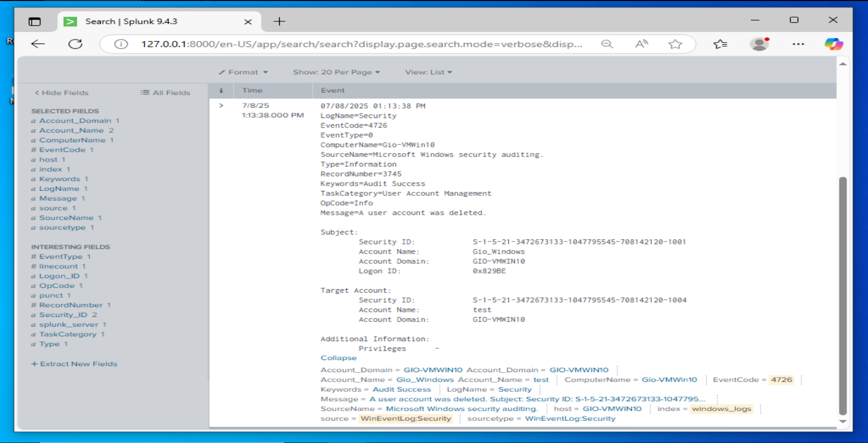Click LogName value Security

tap(515, 389)
